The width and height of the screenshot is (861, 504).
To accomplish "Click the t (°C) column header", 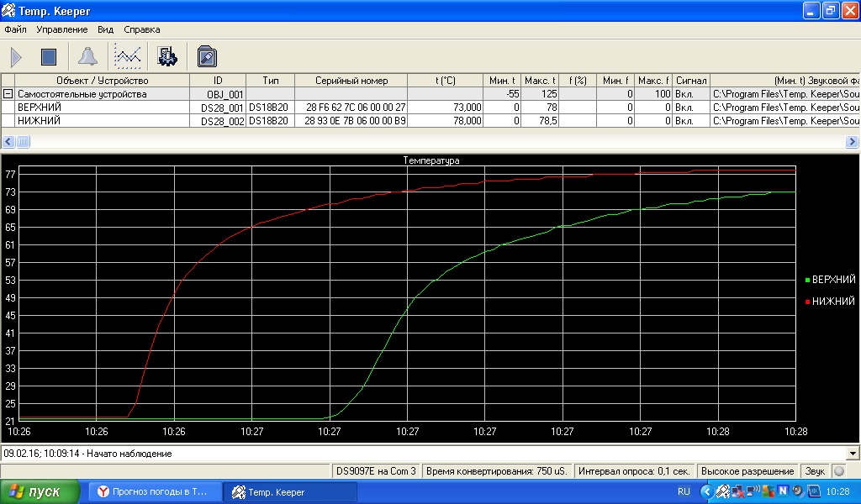I will [446, 81].
